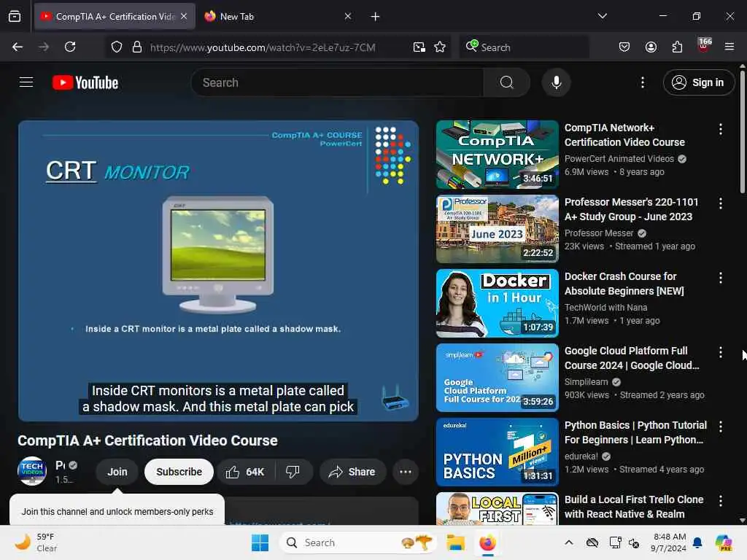Open the channel avatar under the video

[x=32, y=472]
